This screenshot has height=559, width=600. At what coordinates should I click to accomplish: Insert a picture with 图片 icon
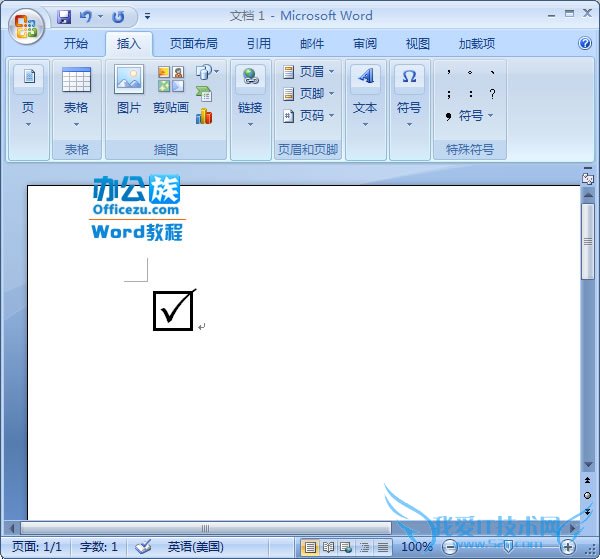point(129,90)
